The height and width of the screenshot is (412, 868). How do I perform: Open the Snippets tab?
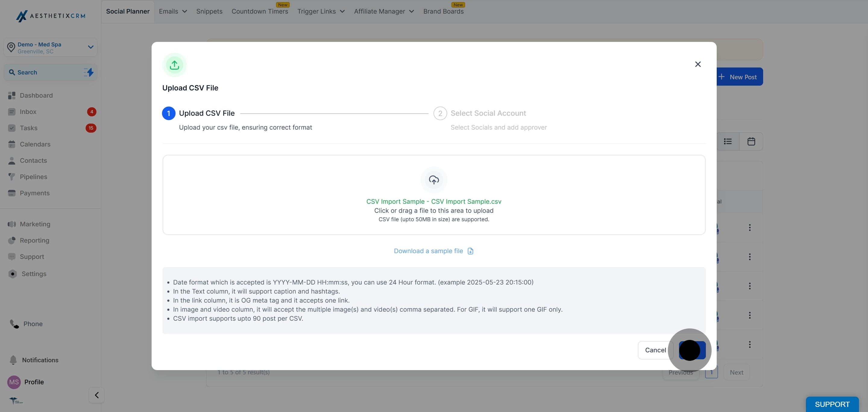209,11
